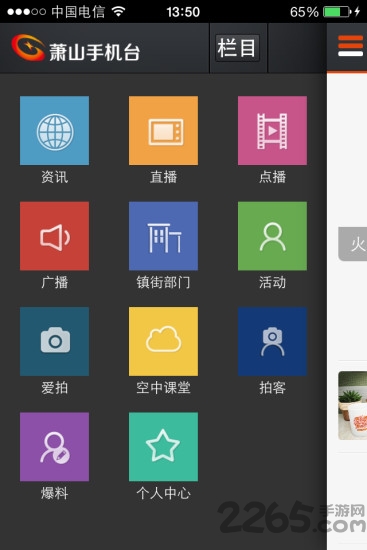The image size is (367, 550).
Task: Tap the 个人中心 text label
Action: coord(163,494)
